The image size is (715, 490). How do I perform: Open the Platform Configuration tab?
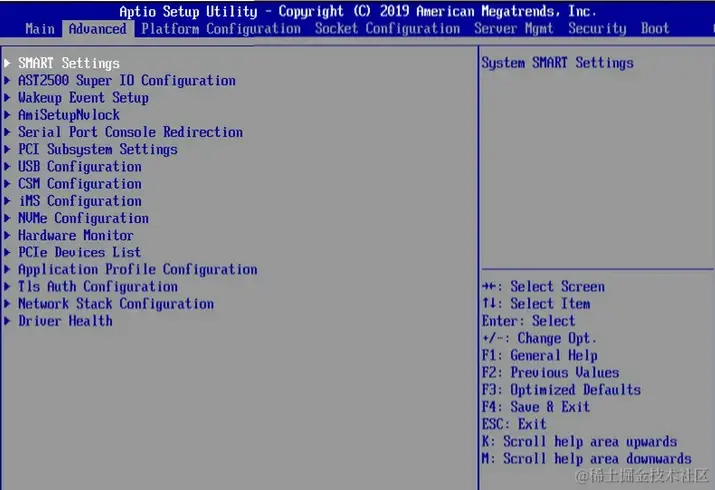tap(221, 29)
